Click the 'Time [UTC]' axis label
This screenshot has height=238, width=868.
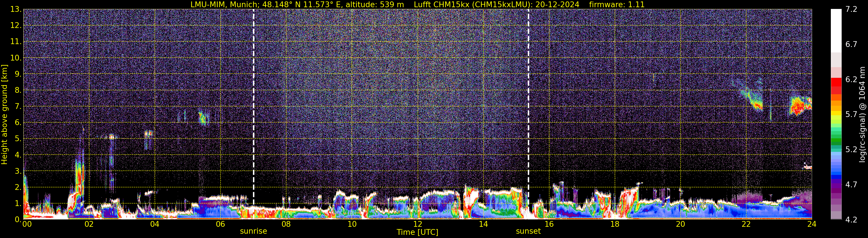coord(417,232)
